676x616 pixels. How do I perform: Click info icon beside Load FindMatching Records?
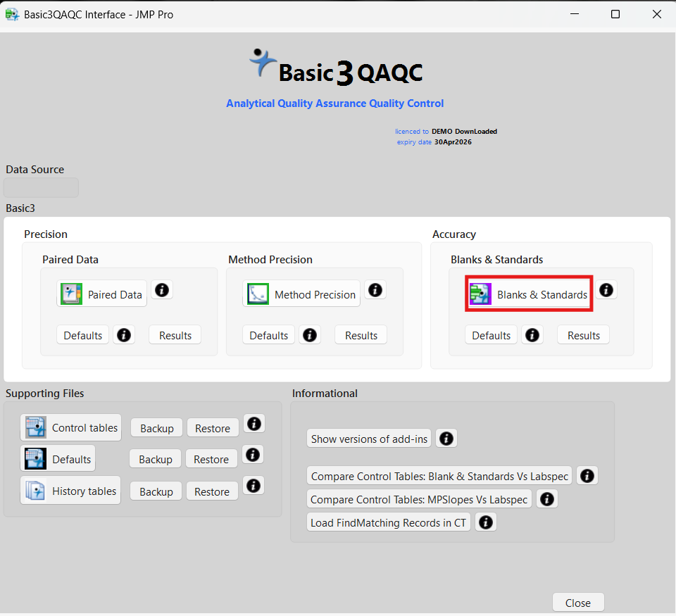[486, 522]
